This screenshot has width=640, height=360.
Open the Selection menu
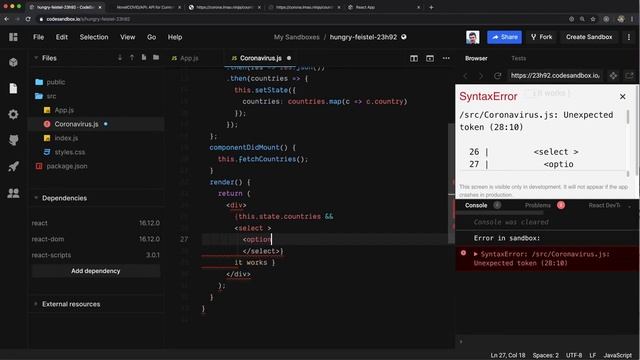[x=94, y=37]
